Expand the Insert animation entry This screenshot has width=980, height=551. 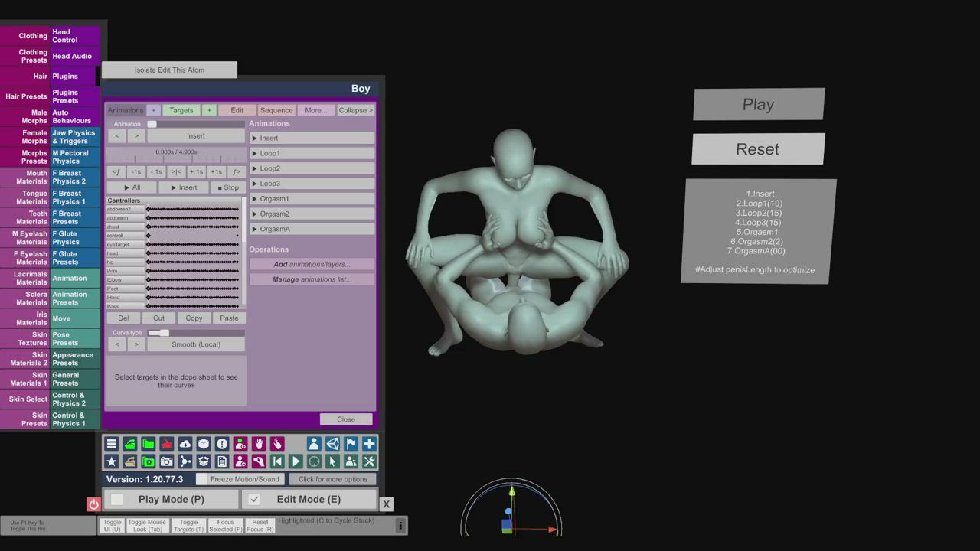312,138
